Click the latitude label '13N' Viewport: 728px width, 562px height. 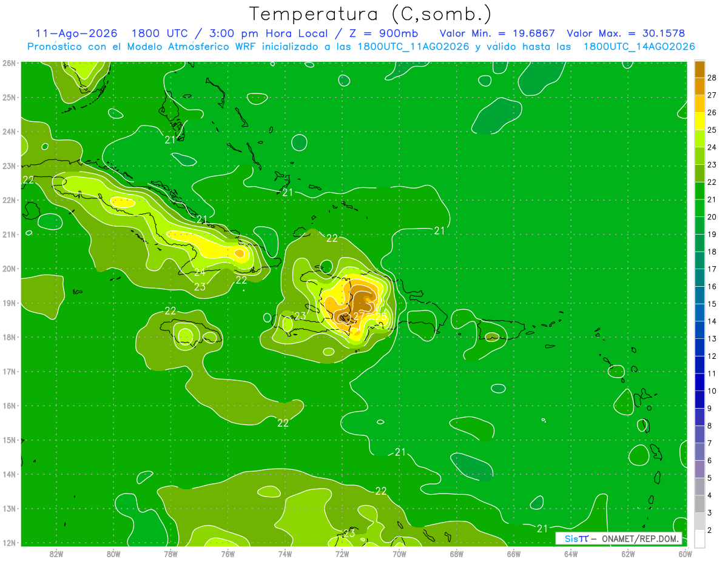click(x=9, y=509)
